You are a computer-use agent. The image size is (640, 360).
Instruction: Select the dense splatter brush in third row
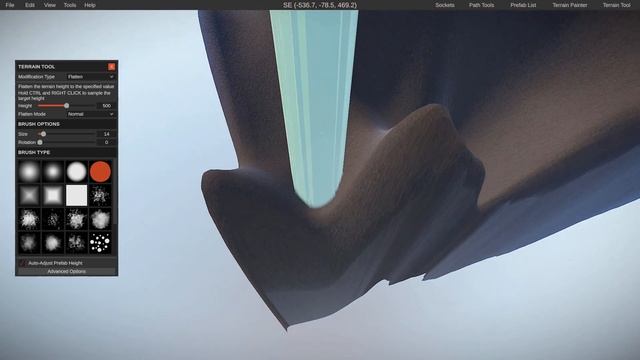point(29,219)
